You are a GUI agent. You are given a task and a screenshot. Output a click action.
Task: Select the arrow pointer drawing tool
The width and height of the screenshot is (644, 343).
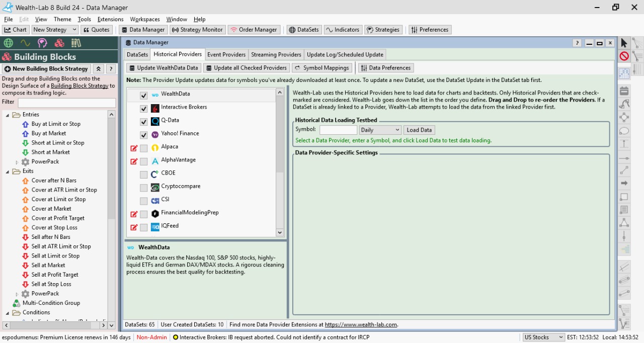(x=624, y=43)
